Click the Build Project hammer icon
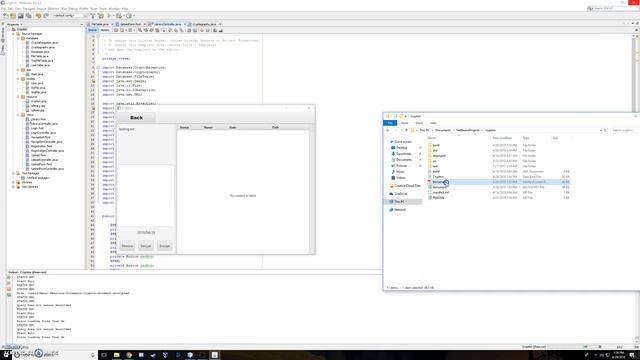 93,16
